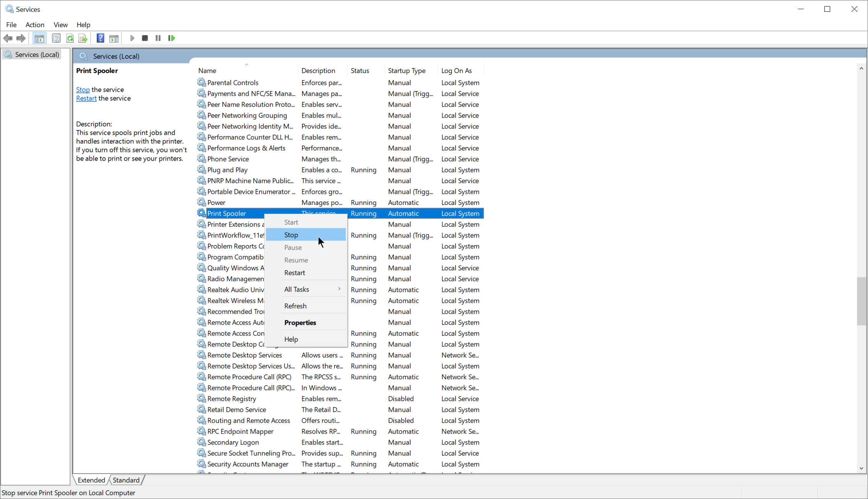The image size is (868, 499).
Task: Click the Stop the service link
Action: [x=83, y=89]
